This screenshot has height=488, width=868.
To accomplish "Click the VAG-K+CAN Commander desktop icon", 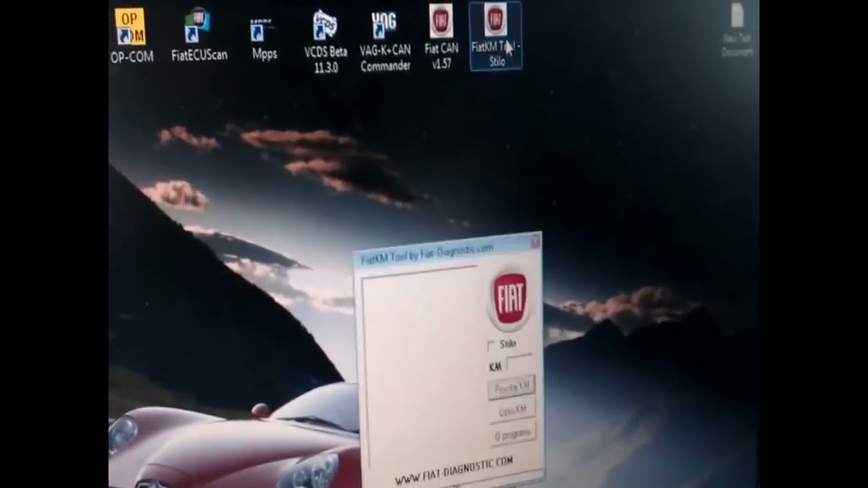I will pyautogui.click(x=385, y=42).
